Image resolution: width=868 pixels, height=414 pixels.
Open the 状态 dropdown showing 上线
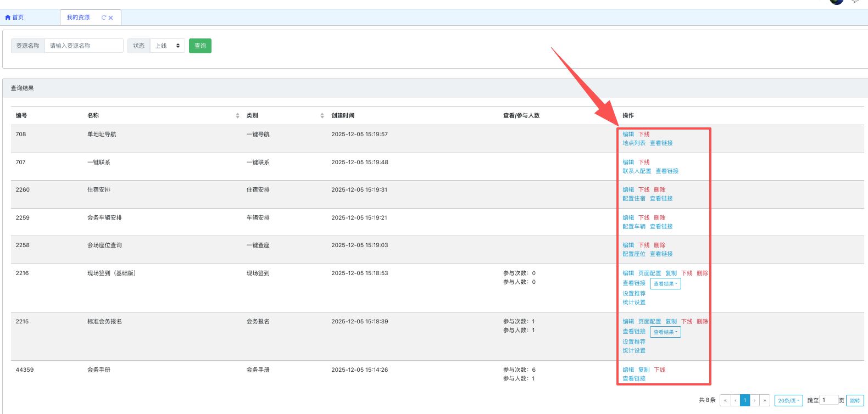[167, 46]
